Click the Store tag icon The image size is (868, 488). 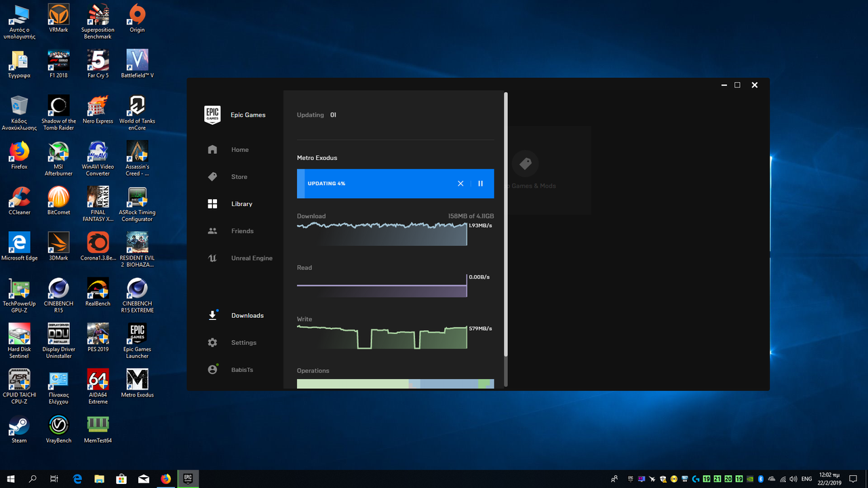[212, 177]
